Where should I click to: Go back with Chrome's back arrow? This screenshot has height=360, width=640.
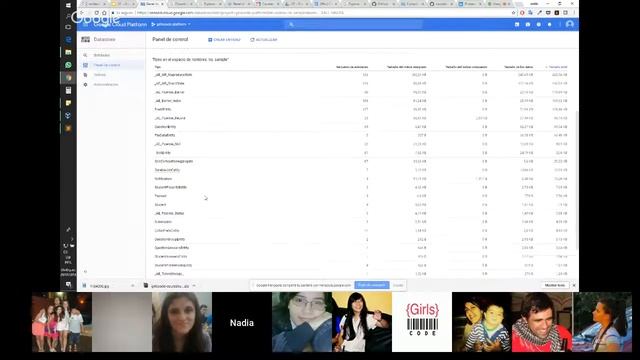point(82,13)
